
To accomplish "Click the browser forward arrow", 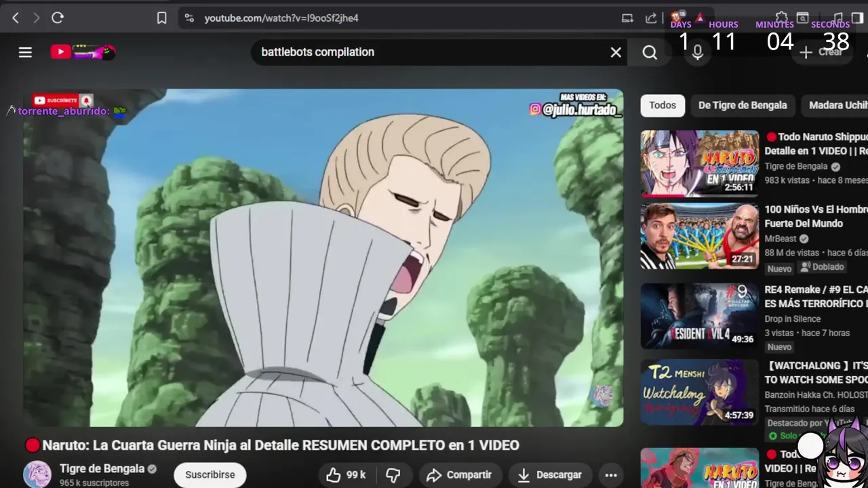I will tap(36, 18).
